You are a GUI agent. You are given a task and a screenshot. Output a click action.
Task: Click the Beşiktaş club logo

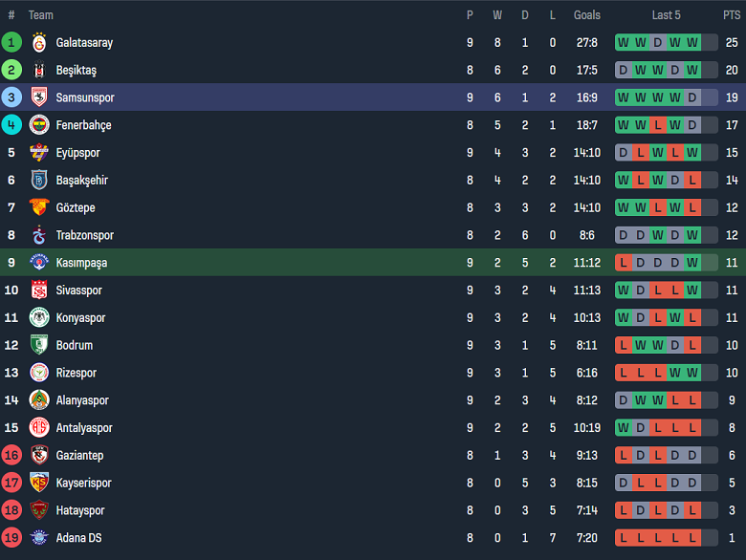(x=39, y=71)
